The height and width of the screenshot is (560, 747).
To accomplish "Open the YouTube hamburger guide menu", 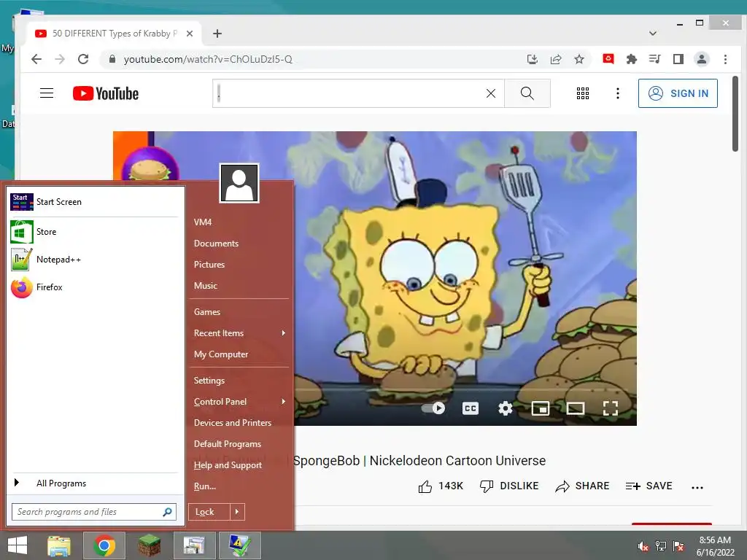I will pyautogui.click(x=47, y=93).
